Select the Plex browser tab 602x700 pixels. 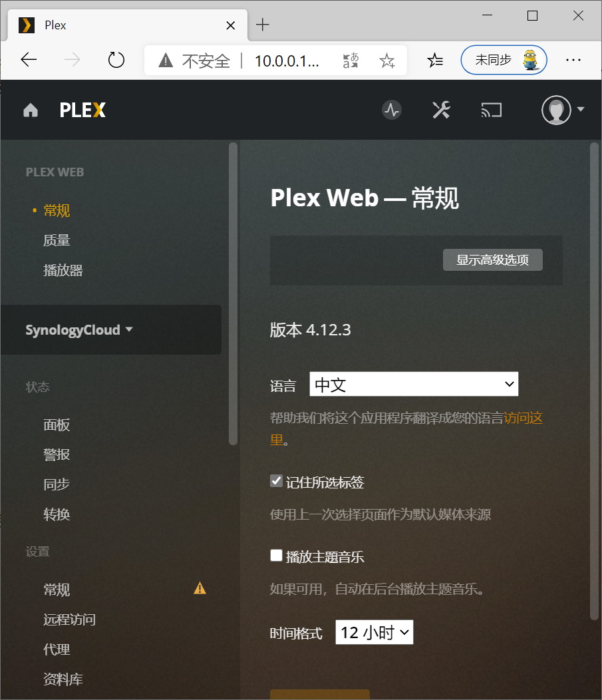128,25
